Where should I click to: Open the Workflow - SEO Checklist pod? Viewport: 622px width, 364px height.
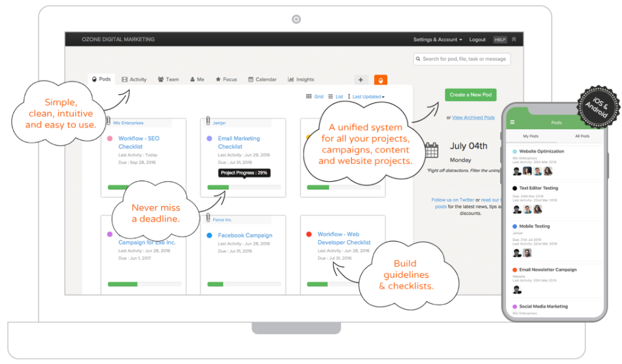click(139, 142)
